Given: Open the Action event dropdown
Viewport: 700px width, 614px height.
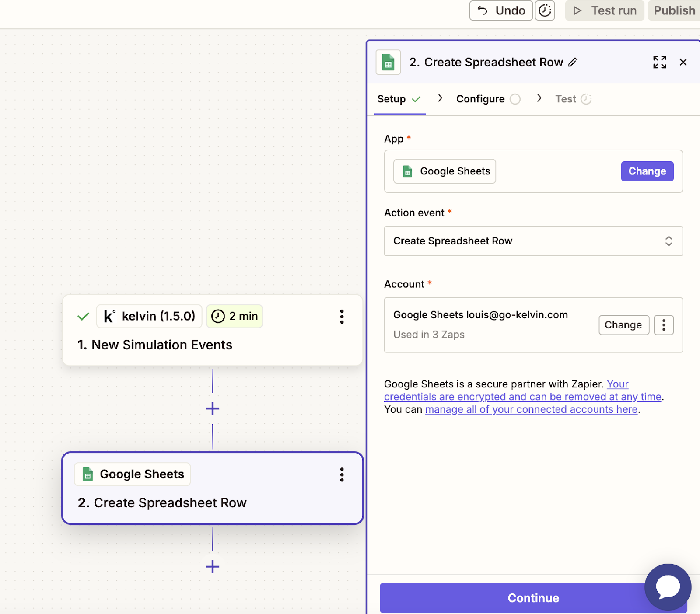Looking at the screenshot, I should click(533, 241).
